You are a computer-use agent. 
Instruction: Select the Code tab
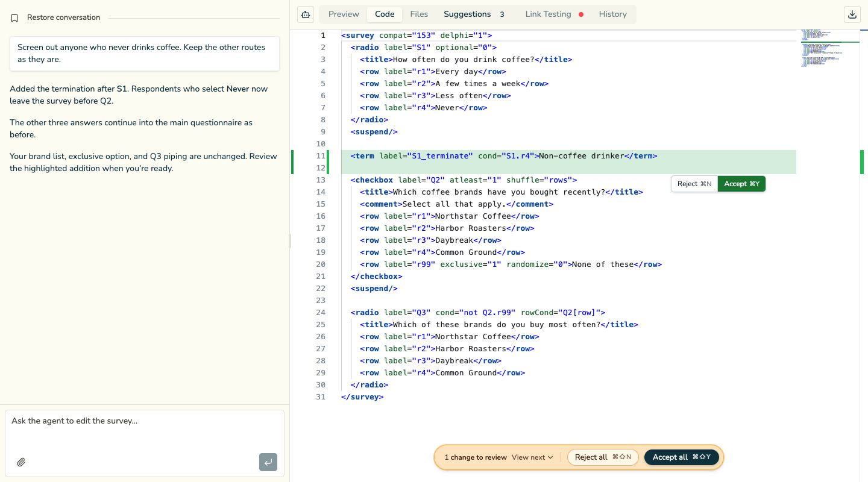pyautogui.click(x=385, y=14)
